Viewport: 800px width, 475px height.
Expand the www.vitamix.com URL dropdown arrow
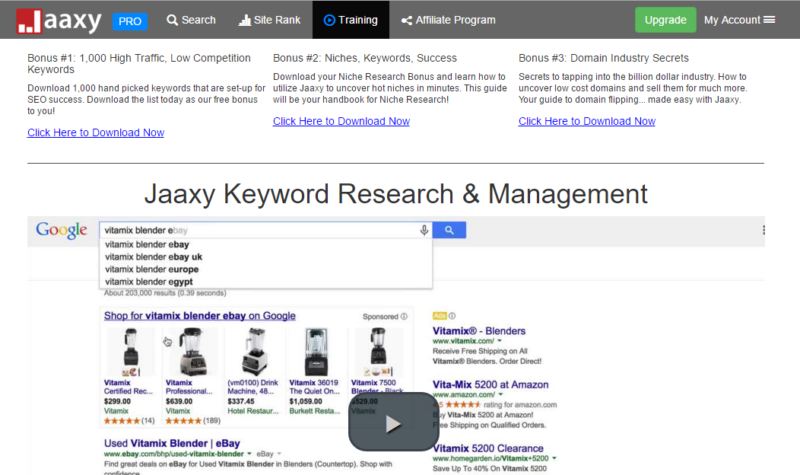pyautogui.click(x=500, y=341)
